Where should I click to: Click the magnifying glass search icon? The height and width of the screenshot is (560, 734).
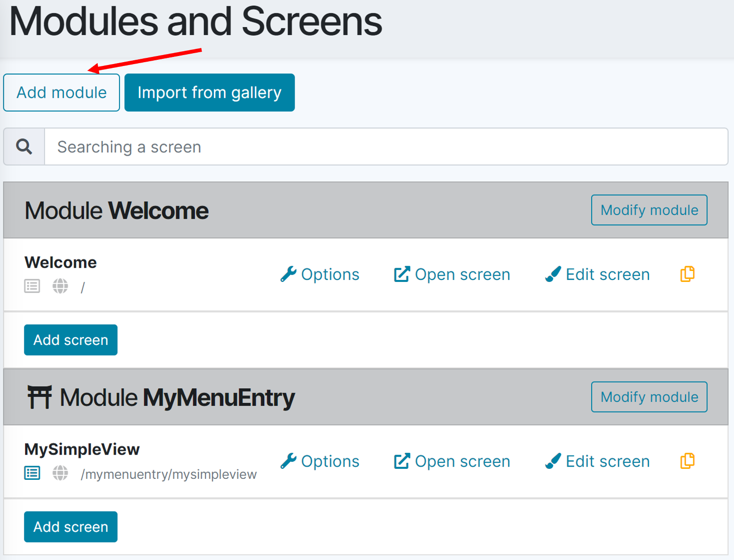pos(24,147)
